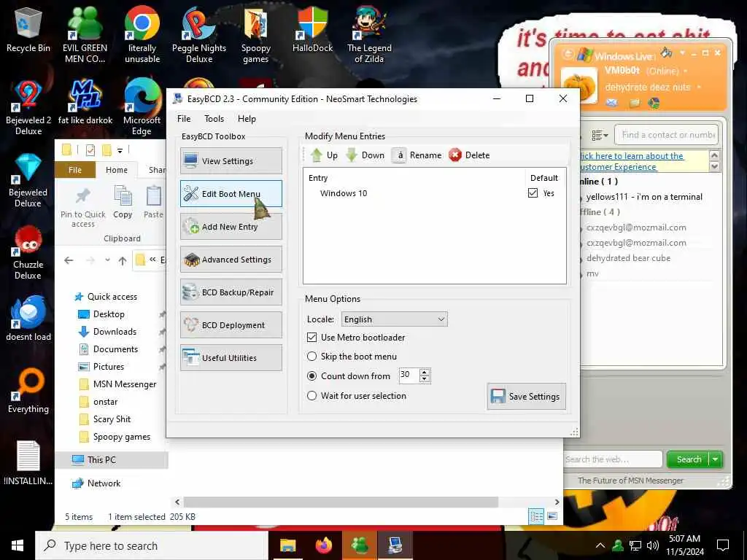The width and height of the screenshot is (747, 560).
Task: Open Firefox from taskbar
Action: pos(324,545)
